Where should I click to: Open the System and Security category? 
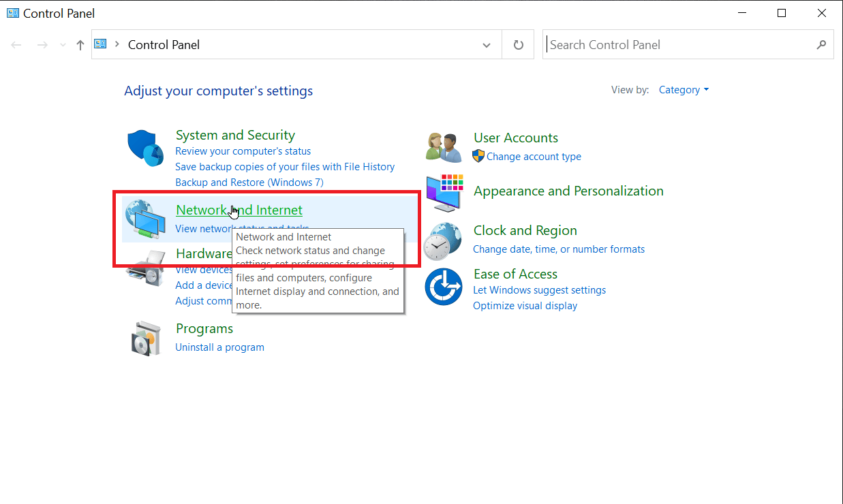coord(235,135)
